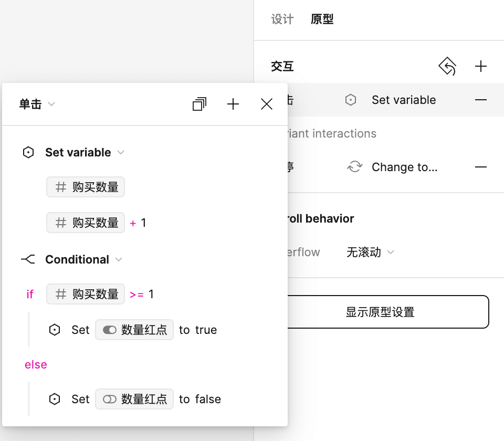Switch to the 设计 tab
Image resolution: width=504 pixels, height=441 pixels.
click(x=282, y=19)
